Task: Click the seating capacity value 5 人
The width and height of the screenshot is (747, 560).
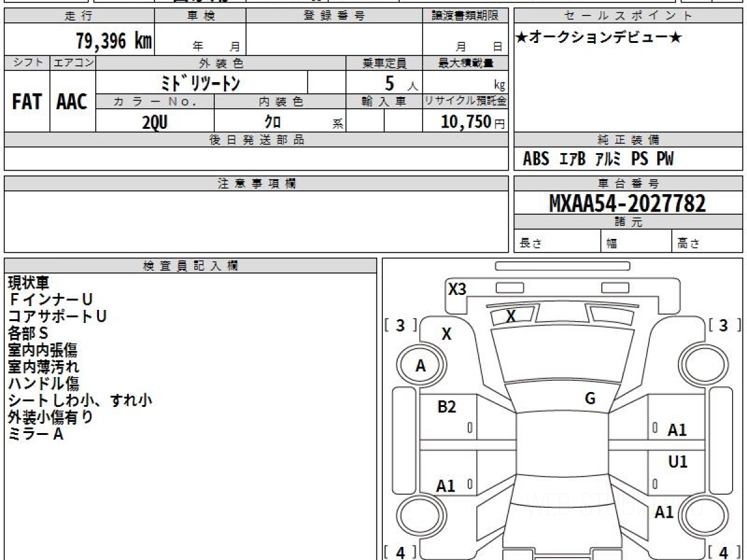Action: 401,82
